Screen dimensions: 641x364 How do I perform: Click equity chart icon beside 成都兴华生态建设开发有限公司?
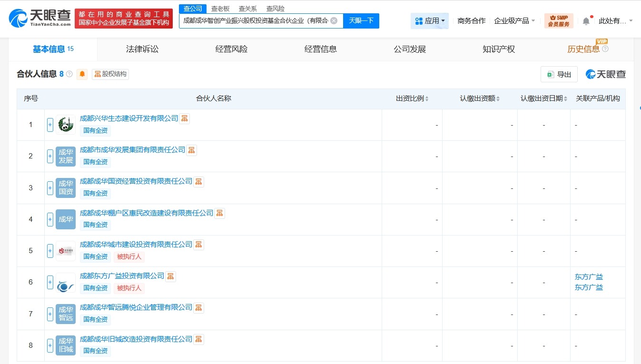tap(184, 118)
